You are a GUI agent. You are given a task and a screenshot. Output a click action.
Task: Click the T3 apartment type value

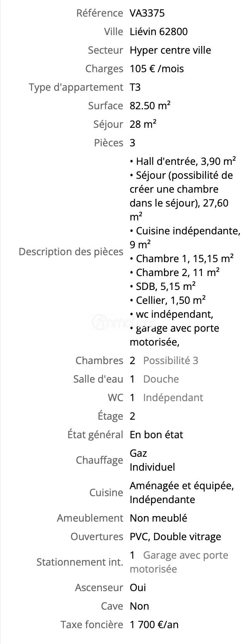135,87
